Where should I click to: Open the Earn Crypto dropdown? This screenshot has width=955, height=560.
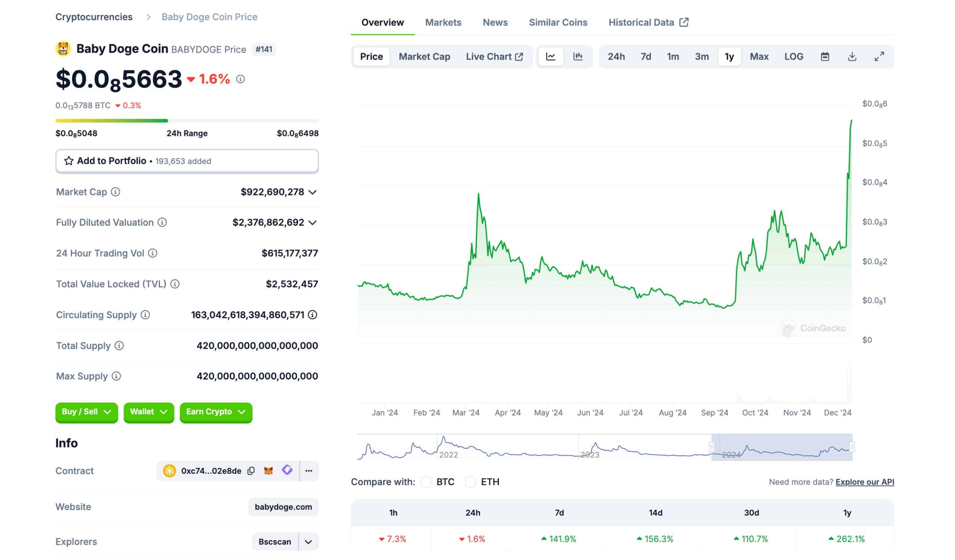(216, 412)
